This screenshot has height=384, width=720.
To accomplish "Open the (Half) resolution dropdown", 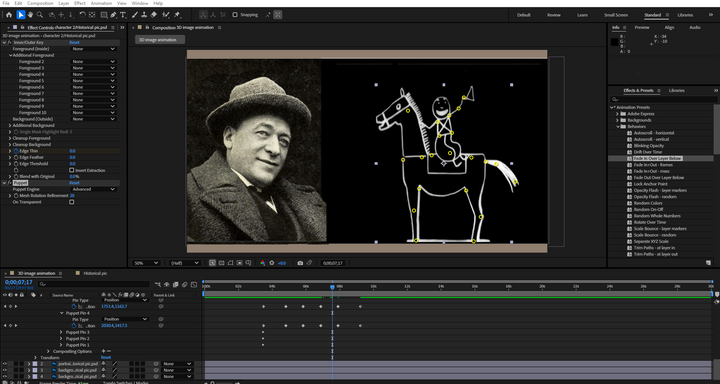I will 185,263.
